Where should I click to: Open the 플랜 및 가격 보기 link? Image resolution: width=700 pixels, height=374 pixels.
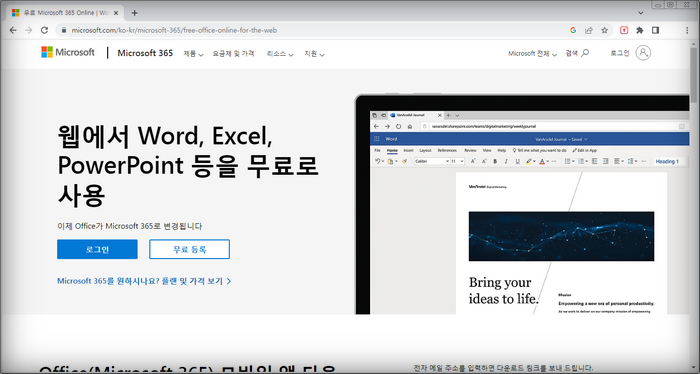[x=144, y=281]
